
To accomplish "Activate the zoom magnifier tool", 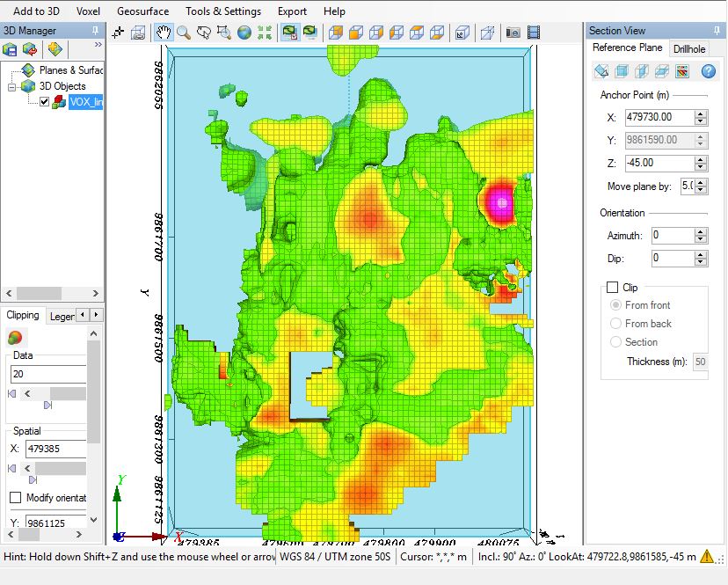I will (184, 33).
